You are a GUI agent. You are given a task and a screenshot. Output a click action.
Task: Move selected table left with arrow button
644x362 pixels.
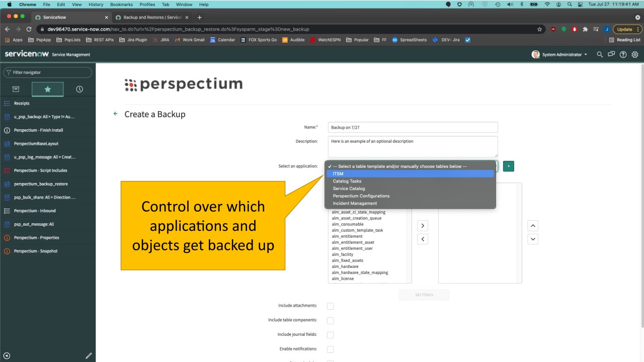(423, 239)
